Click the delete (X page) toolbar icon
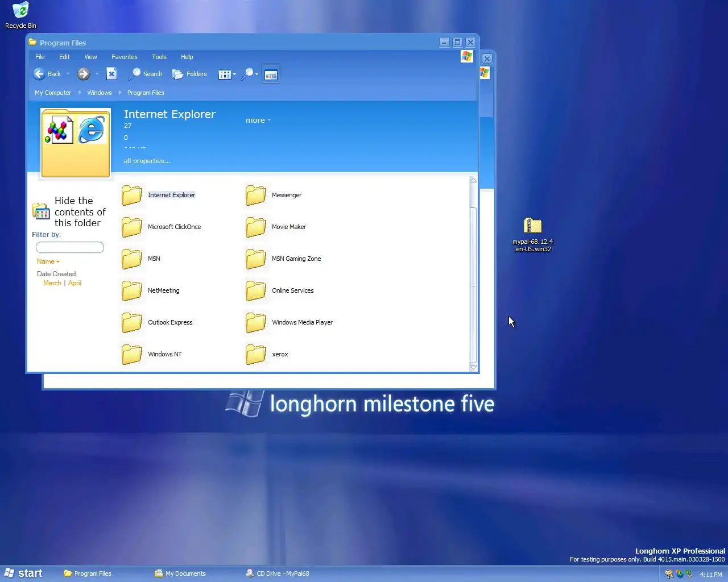Viewport: 728px width, 582px height. click(112, 74)
